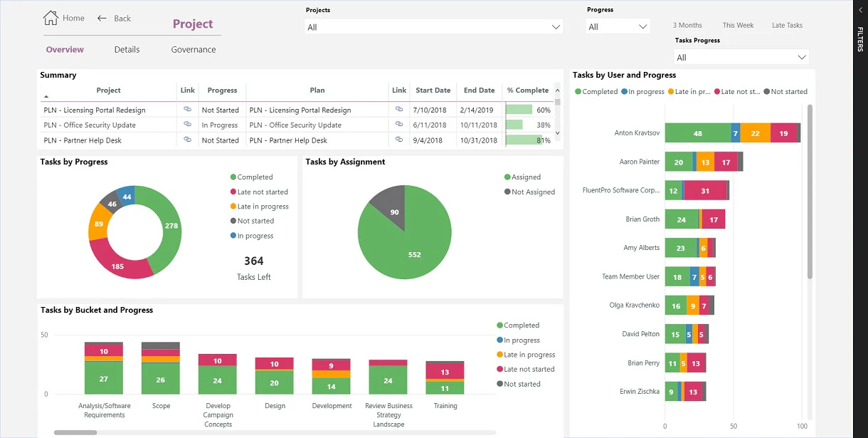
Task: Sort by End Date column header
Action: coord(479,90)
